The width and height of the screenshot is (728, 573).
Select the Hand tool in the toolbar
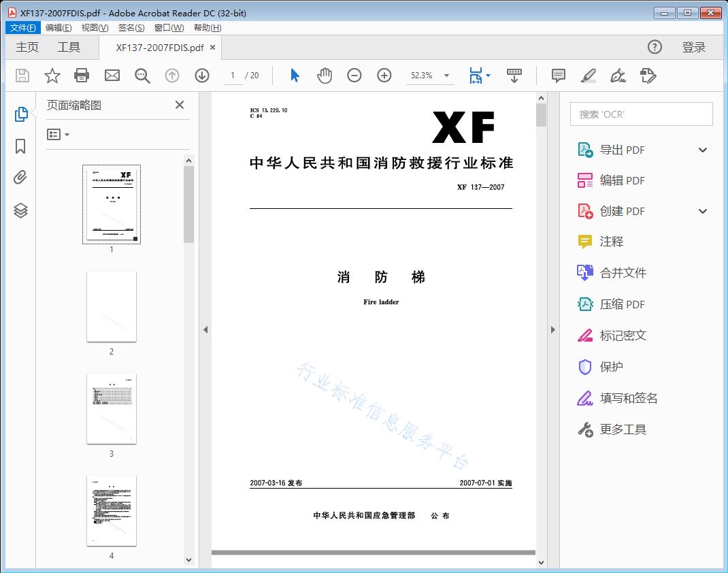point(325,76)
